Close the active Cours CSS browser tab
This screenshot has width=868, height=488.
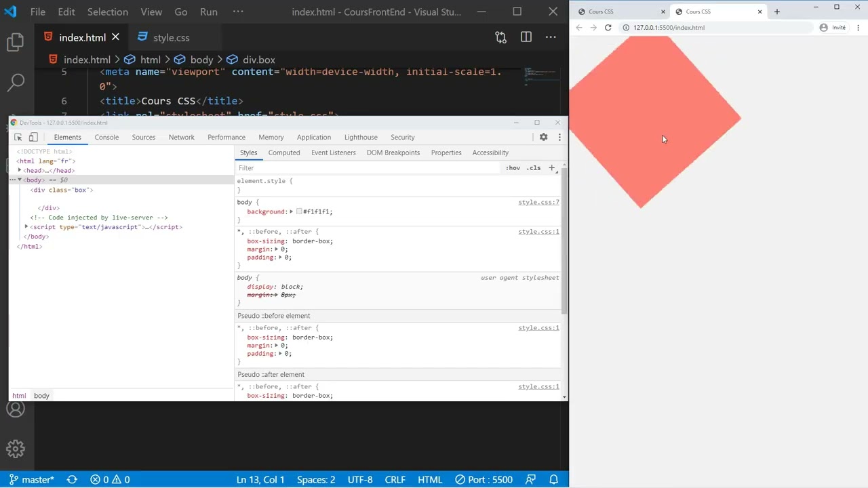pyautogui.click(x=759, y=12)
